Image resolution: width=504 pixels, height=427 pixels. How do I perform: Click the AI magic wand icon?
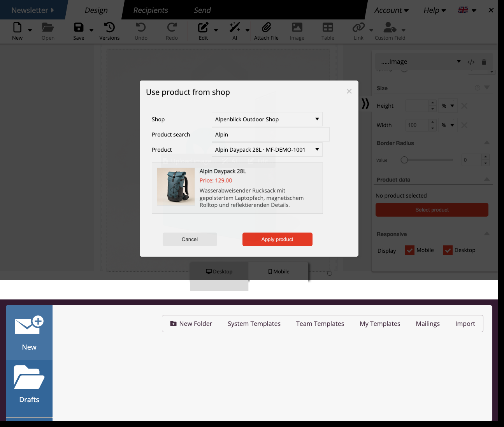(235, 27)
